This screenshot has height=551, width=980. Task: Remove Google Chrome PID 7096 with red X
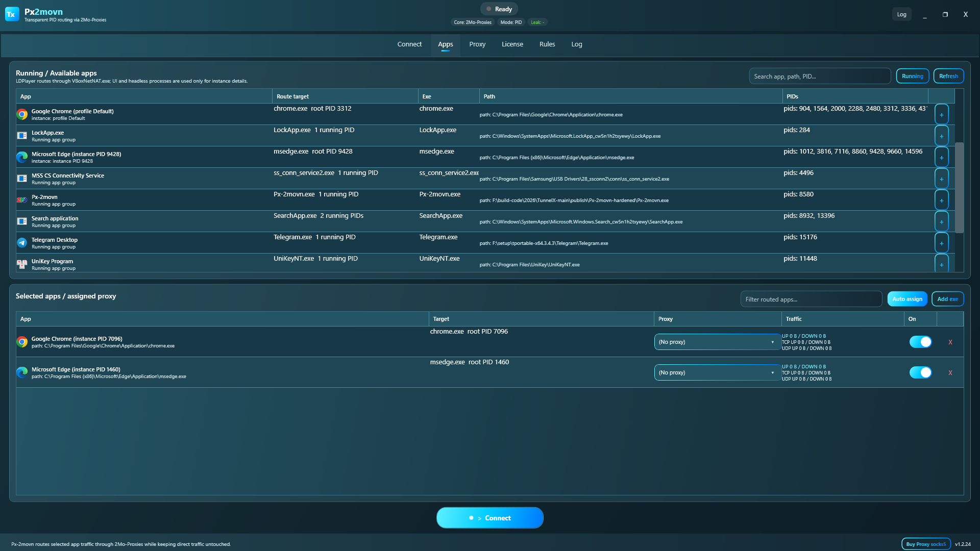(950, 342)
